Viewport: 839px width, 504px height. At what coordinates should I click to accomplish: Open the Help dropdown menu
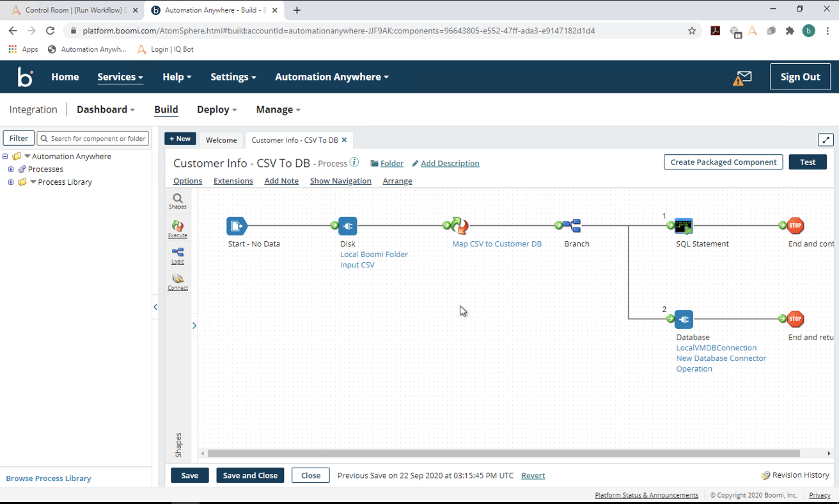point(176,77)
